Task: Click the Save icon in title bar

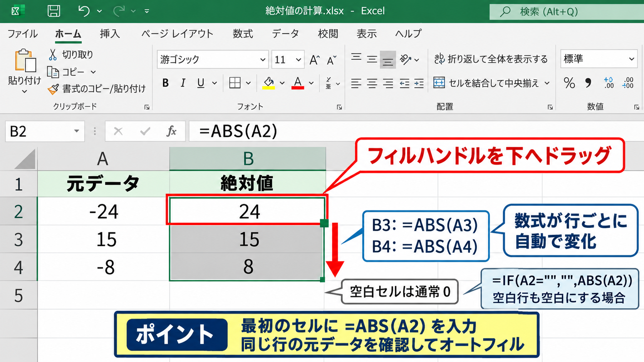Action: click(x=54, y=11)
